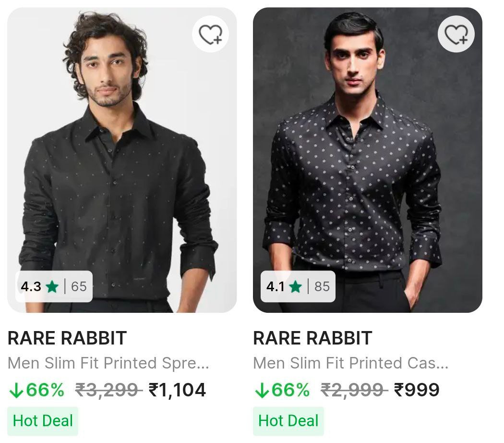Viewport: 504px width, 443px height.
Task: Click the struck-through ₹3,299 original price
Action: (x=109, y=390)
